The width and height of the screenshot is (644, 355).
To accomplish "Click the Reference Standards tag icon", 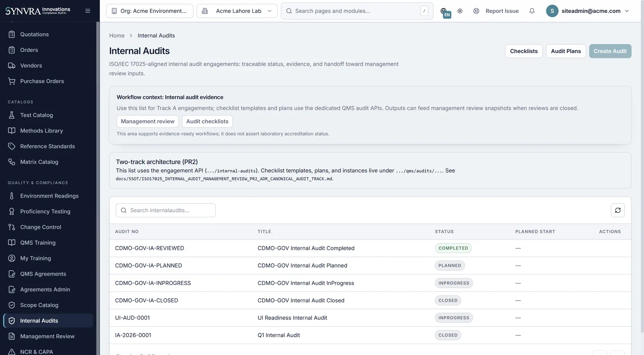I will point(12,147).
